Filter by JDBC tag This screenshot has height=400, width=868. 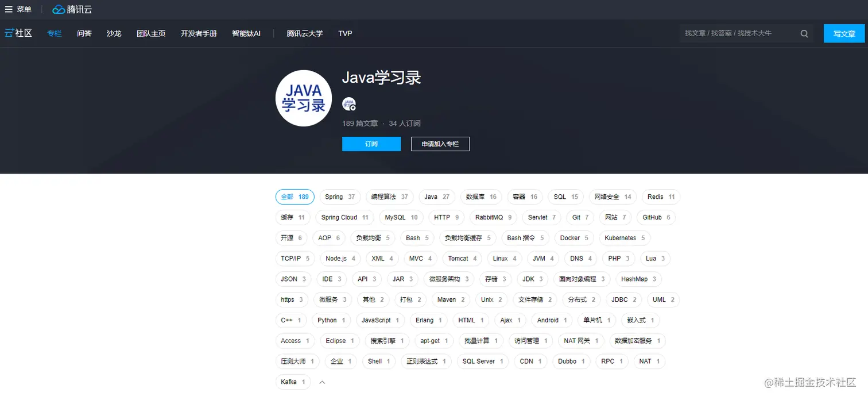coord(624,299)
